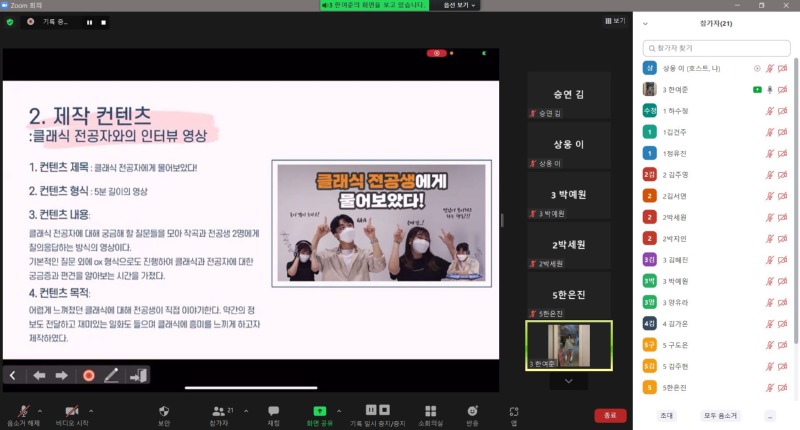Click the camera-off icon for 3 김혜진

[x=783, y=260]
